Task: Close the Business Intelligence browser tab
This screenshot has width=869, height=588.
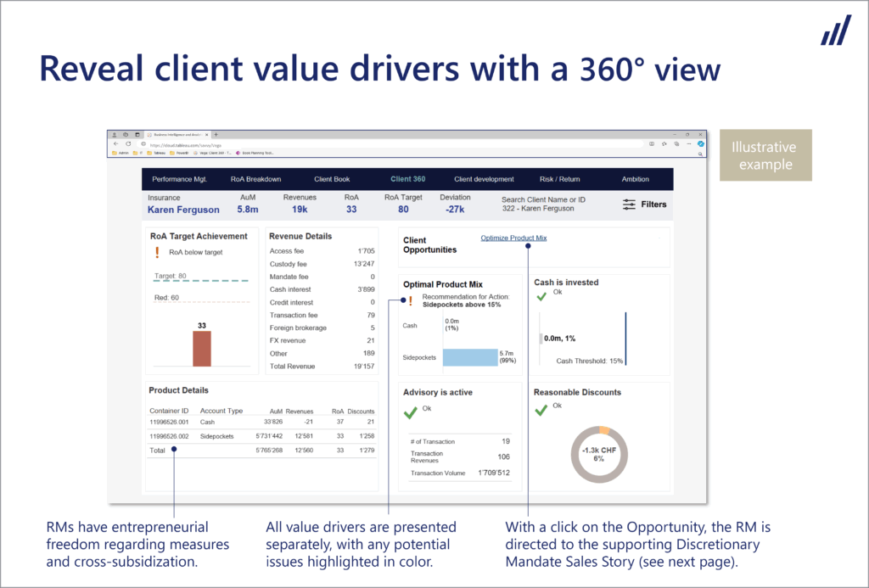Action: coord(206,134)
